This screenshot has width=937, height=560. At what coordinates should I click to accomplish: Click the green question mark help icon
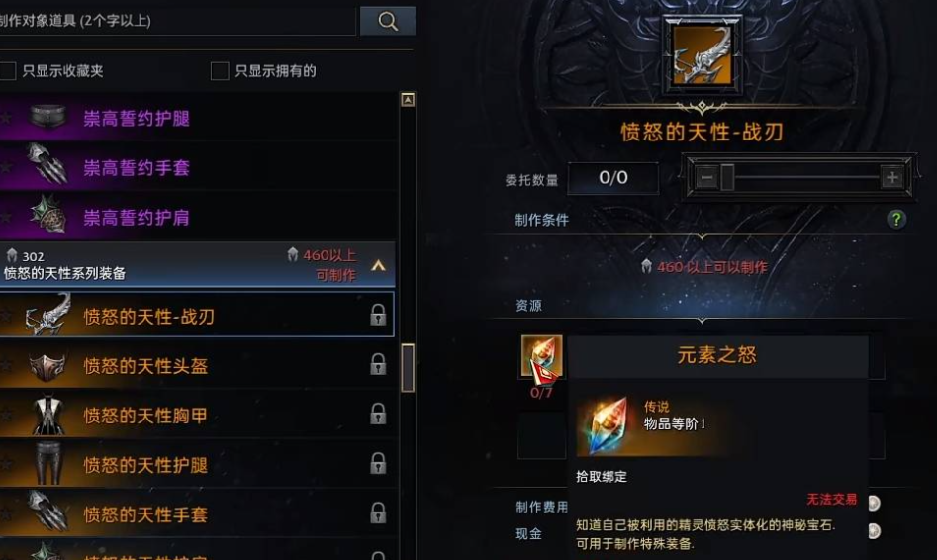point(895,220)
